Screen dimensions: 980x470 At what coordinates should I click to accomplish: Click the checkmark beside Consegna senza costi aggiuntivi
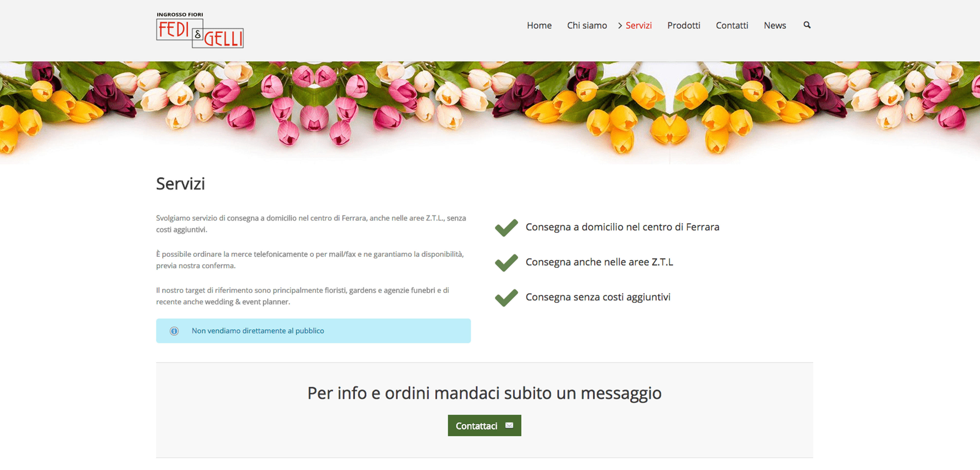(506, 298)
